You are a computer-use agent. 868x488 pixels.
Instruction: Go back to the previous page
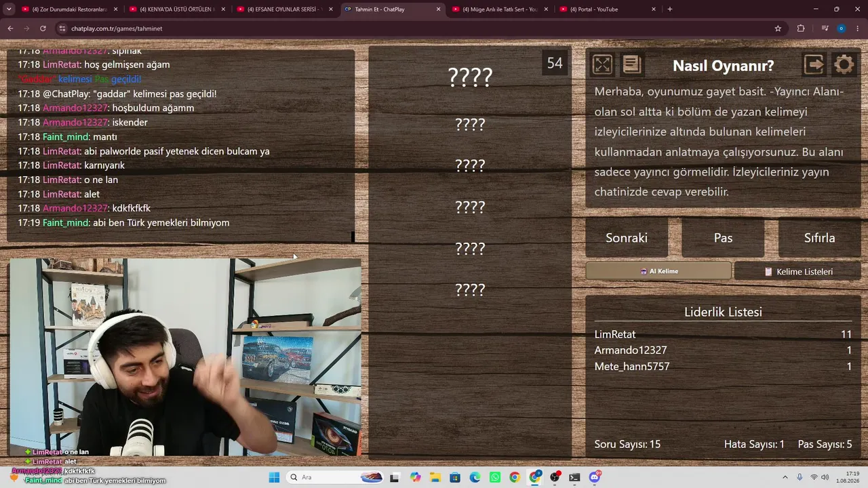pyautogui.click(x=10, y=28)
